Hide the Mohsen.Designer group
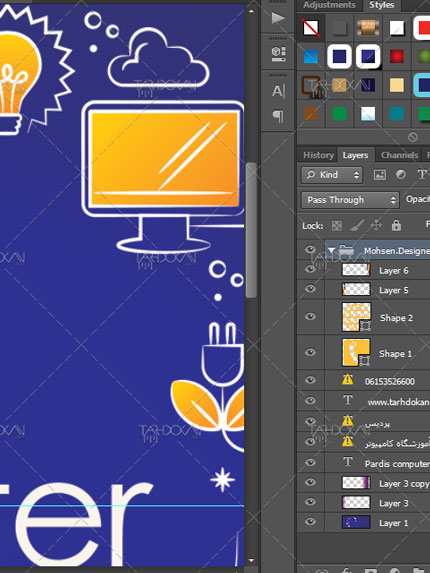430x573 pixels. pyautogui.click(x=311, y=250)
